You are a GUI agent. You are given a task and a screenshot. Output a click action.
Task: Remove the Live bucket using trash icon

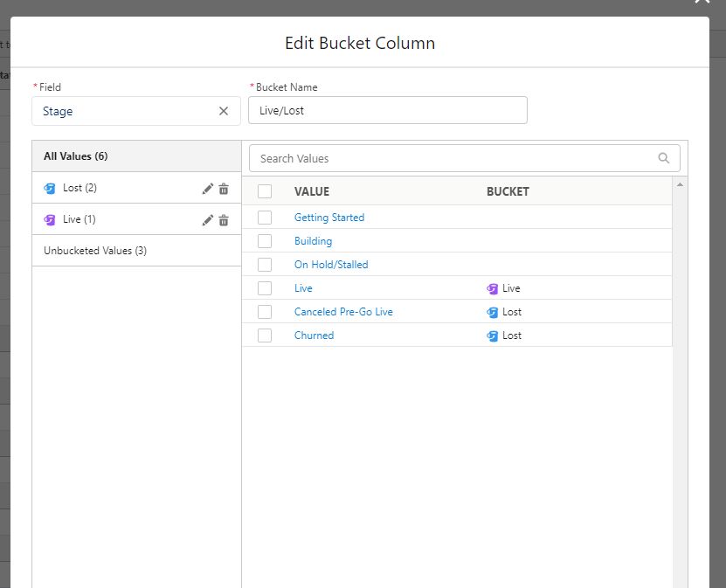224,219
